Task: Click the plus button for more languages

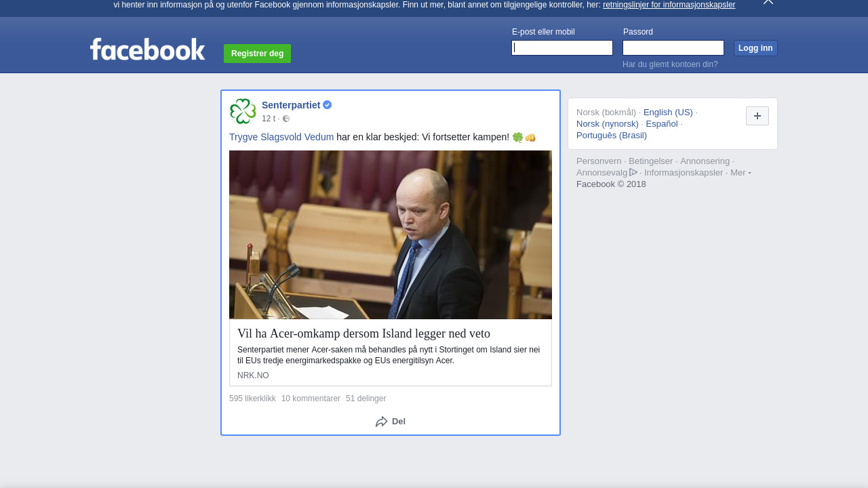Action: click(x=757, y=116)
